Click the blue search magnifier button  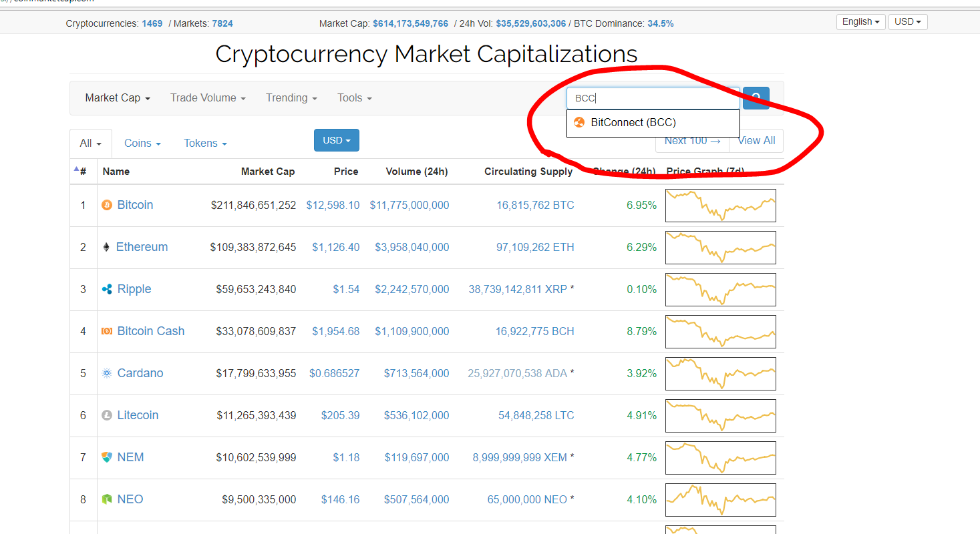tap(756, 98)
